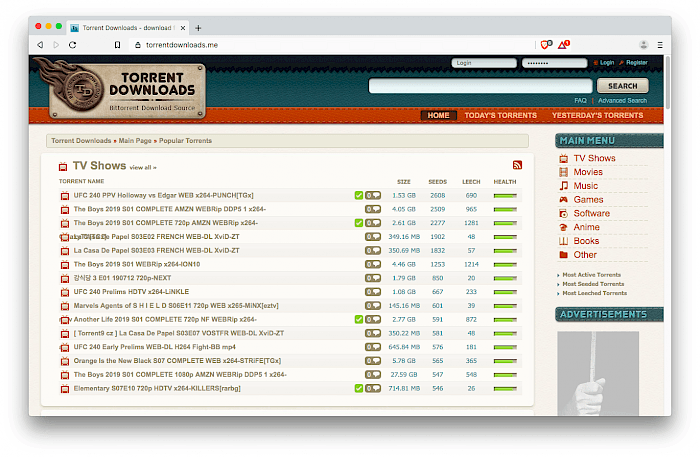Image resolution: width=700 pixels, height=457 pixels.
Task: Click the Register link
Action: 637,62
